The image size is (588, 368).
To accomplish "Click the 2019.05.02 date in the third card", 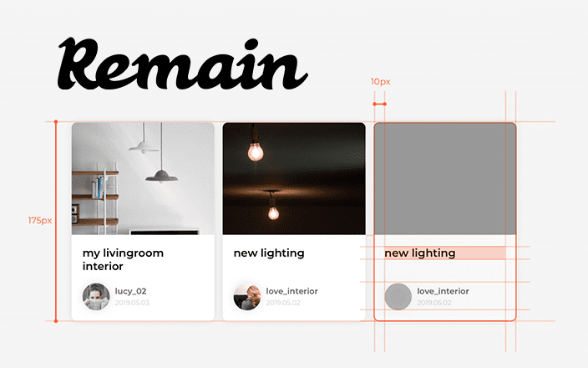I will [x=433, y=302].
